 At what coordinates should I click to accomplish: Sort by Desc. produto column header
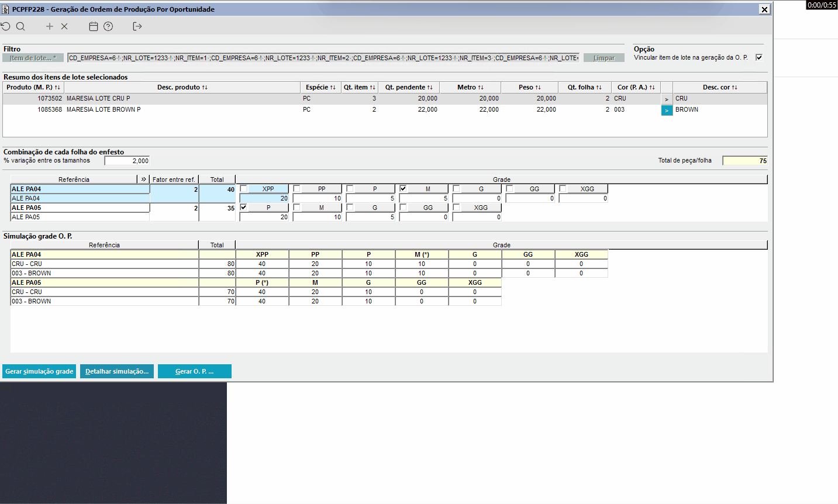(x=182, y=87)
